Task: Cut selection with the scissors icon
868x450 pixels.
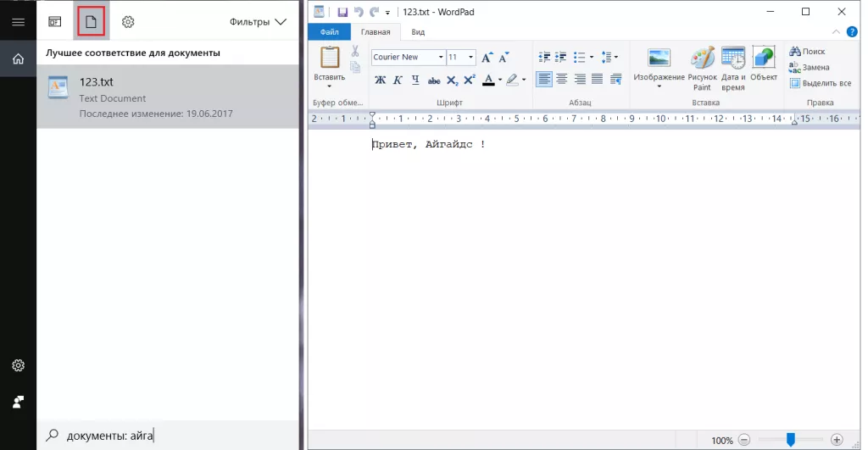Action: coord(355,52)
